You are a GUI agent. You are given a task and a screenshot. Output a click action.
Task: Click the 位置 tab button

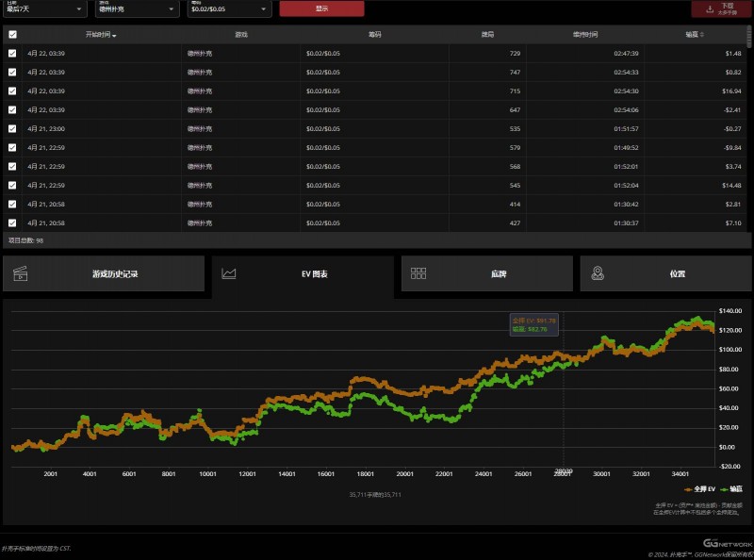[x=665, y=273]
